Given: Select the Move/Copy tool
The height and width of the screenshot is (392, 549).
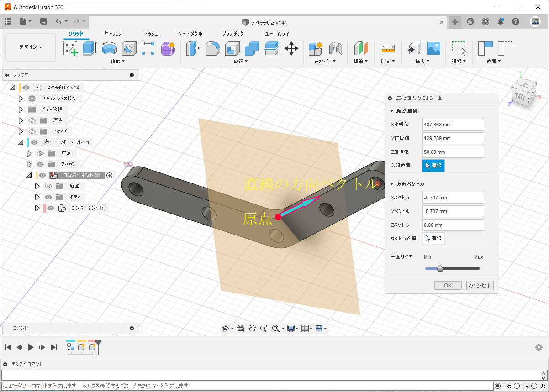Looking at the screenshot, I should pyautogui.click(x=291, y=48).
